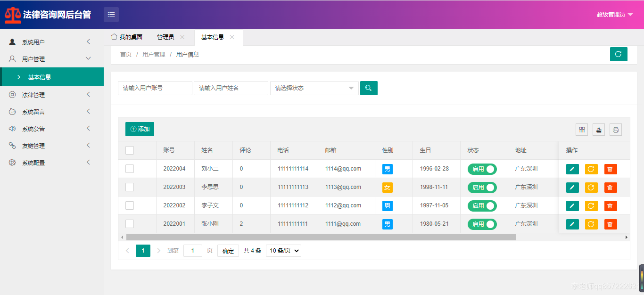Check the box for account 2022003
The width and height of the screenshot is (644, 295).
130,187
